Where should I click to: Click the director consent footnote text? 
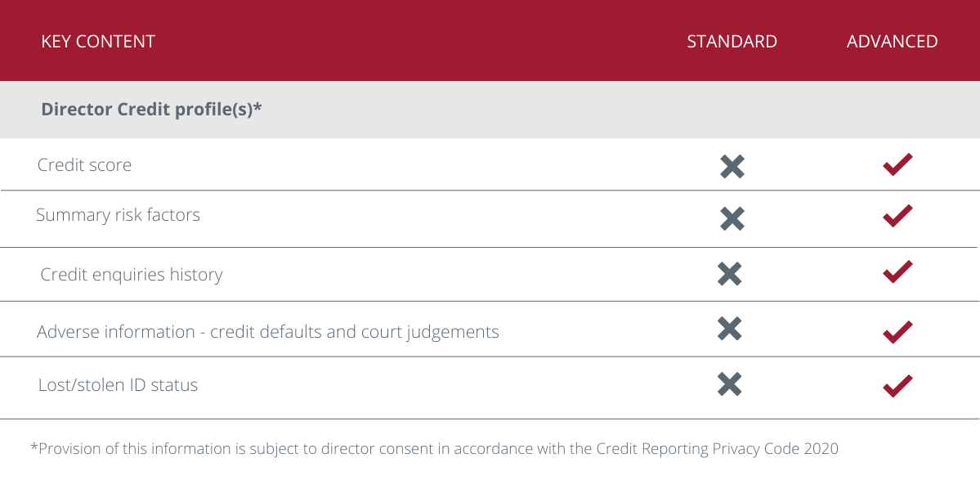click(x=434, y=449)
